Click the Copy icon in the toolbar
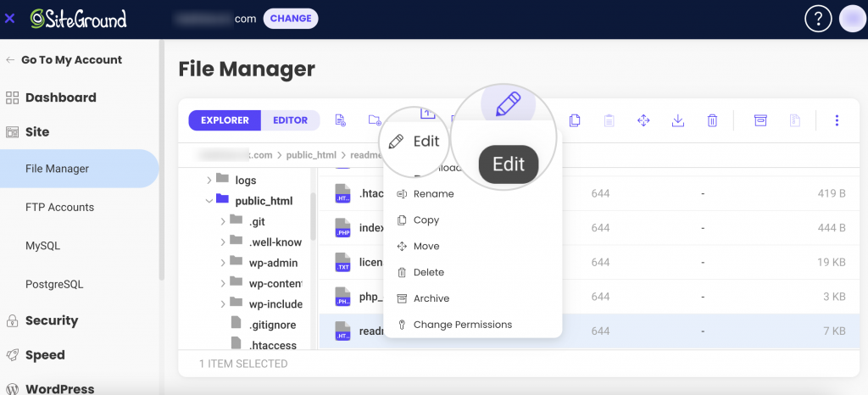The width and height of the screenshot is (868, 395). (575, 120)
